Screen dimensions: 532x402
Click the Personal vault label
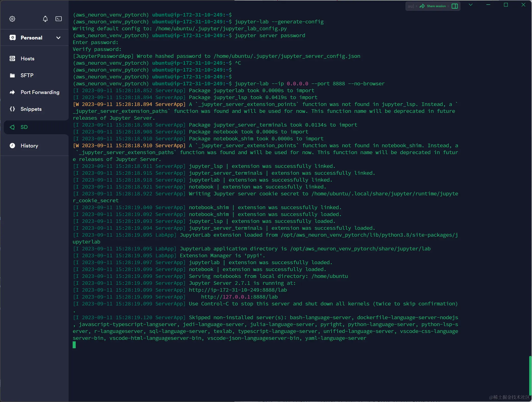pyautogui.click(x=31, y=38)
